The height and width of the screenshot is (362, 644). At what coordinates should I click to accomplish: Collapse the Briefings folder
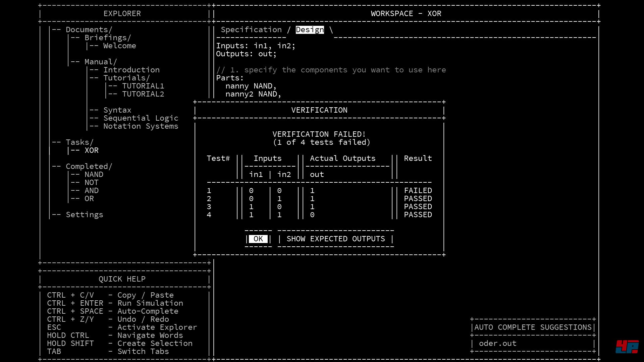[107, 38]
